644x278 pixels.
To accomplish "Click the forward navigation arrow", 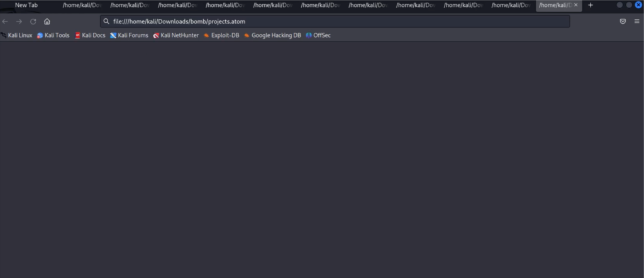I will 19,21.
